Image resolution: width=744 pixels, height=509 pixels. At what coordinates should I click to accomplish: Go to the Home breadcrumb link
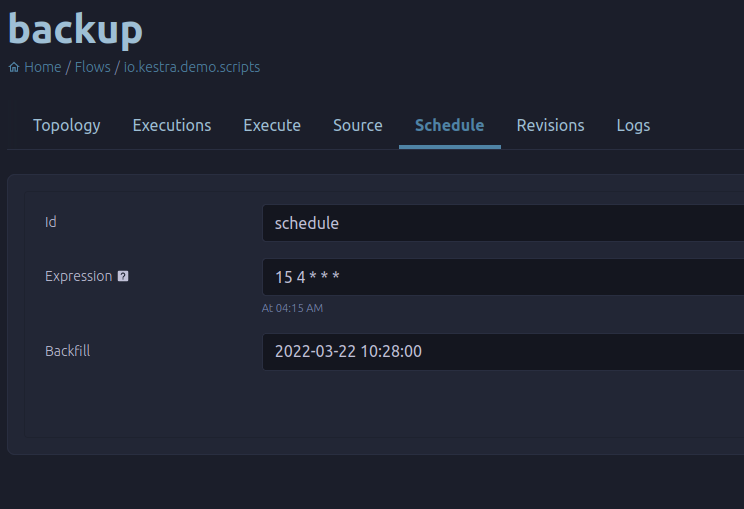click(x=43, y=67)
